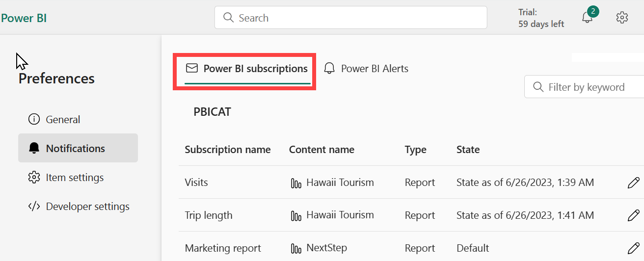Sort by the Subscription name column header
This screenshot has width=644, height=261.
[227, 150]
